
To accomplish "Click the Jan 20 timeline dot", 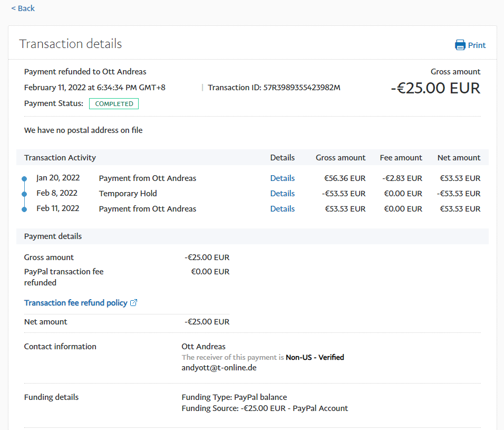I will coord(24,179).
